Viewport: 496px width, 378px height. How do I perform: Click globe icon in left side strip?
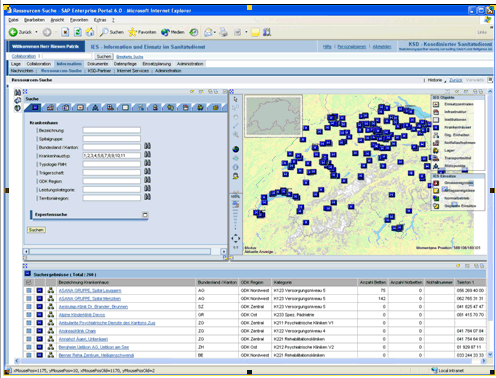tap(17, 108)
